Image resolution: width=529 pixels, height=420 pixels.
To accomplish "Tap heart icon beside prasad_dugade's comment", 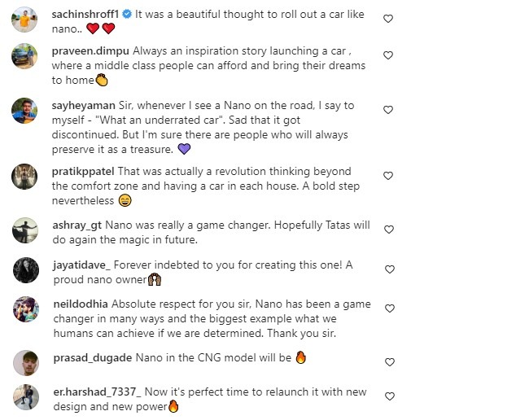I will pyautogui.click(x=388, y=361).
